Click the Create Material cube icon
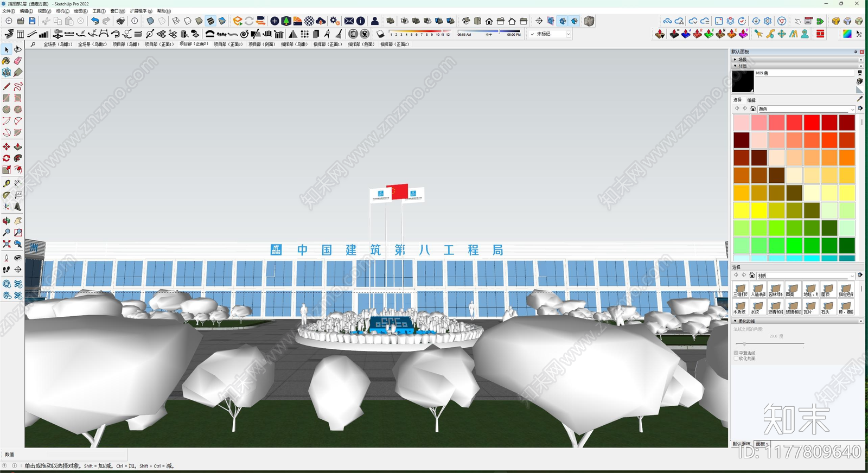 [859, 81]
